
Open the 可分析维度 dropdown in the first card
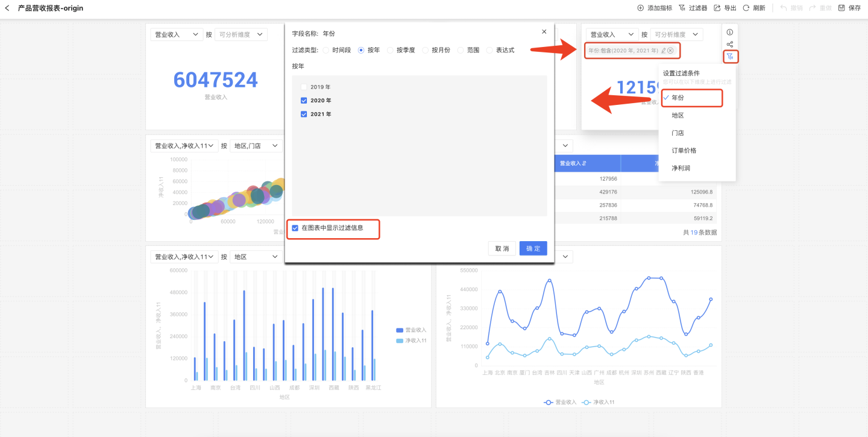click(241, 35)
